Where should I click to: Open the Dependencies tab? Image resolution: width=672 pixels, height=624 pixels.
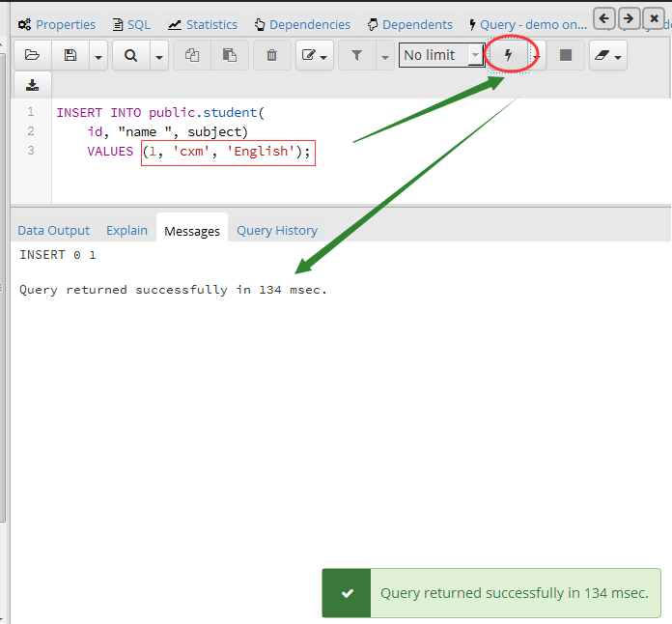[x=302, y=24]
